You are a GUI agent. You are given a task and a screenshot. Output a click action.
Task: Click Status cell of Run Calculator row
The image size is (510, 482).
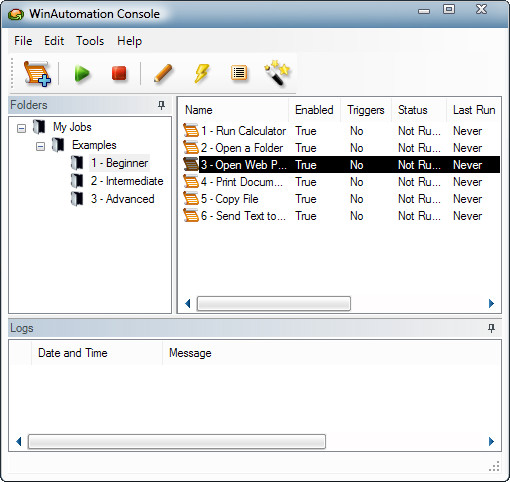[419, 131]
